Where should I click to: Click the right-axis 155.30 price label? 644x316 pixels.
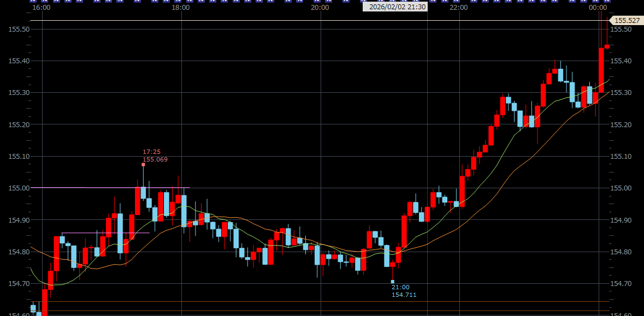coord(620,93)
